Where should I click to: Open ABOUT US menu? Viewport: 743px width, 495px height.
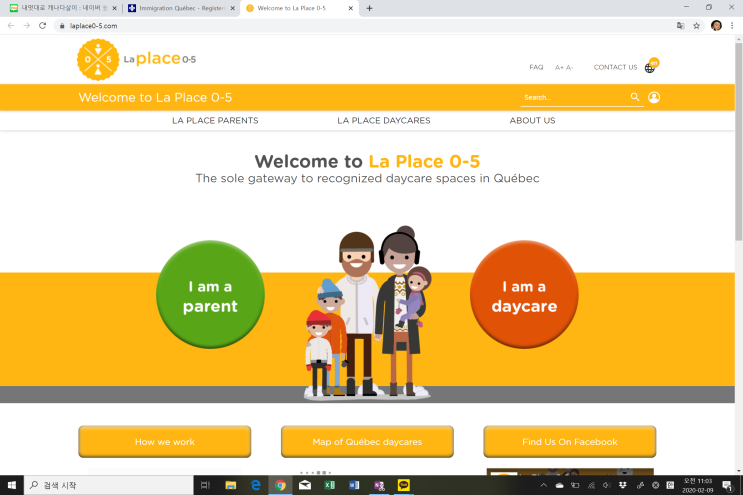532,121
